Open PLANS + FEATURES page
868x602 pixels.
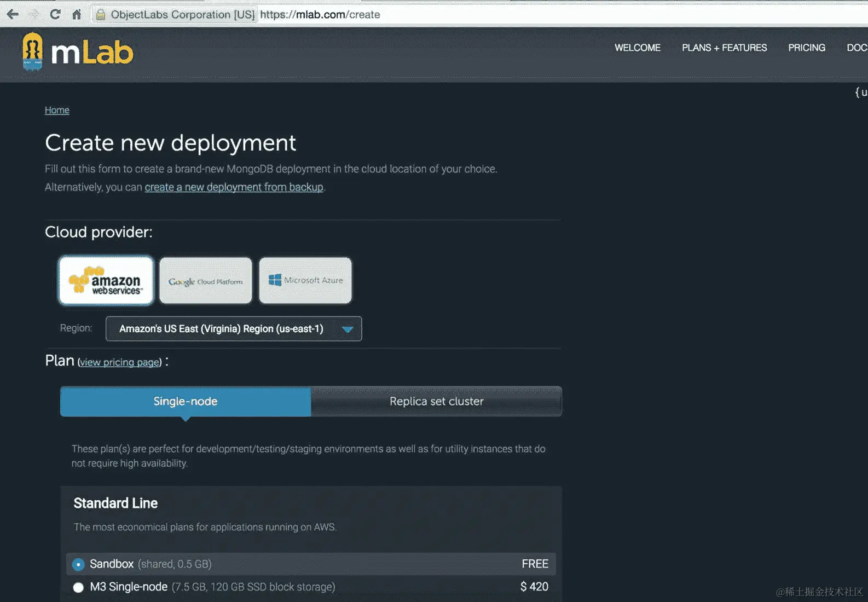(724, 48)
